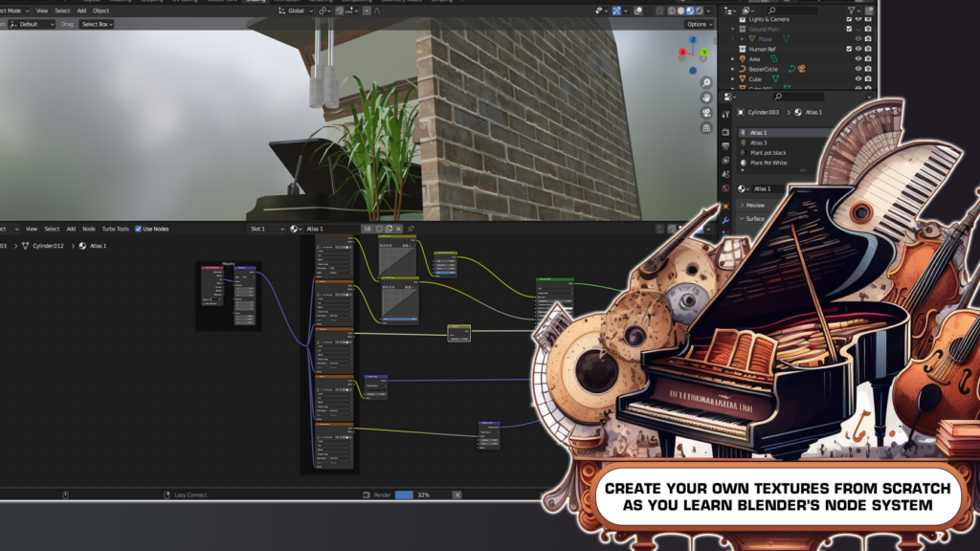Click the render progress bar at 32%
Viewport: 980px width, 551px height.
(422, 495)
